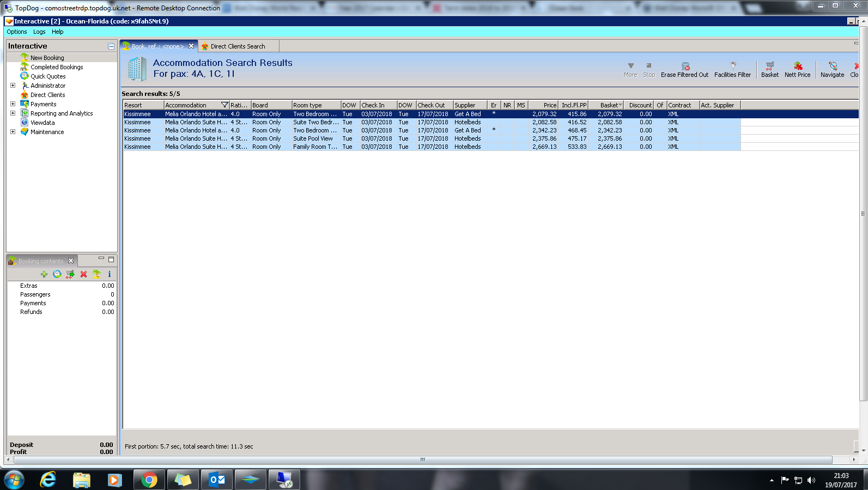Close the Book. ref. <none> tab
This screenshot has height=490, width=868.
pos(191,46)
